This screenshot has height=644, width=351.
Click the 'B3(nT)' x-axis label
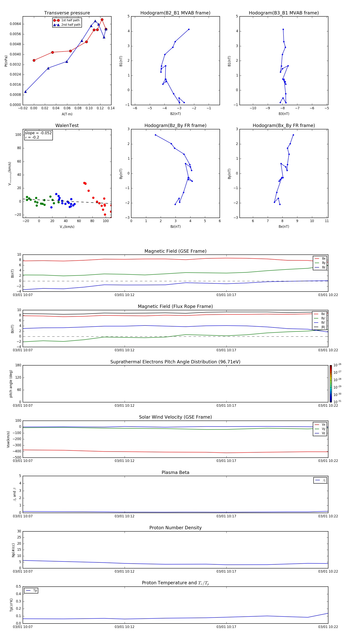284,114
